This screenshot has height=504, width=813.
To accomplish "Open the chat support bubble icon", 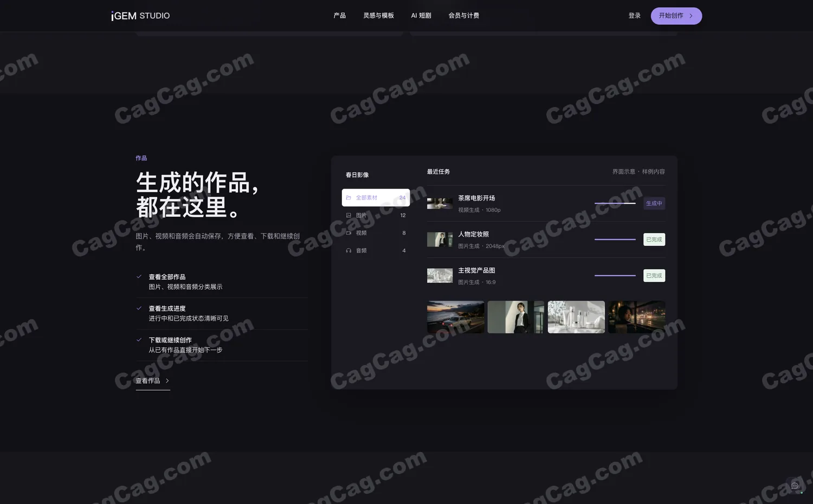I will [x=795, y=486].
